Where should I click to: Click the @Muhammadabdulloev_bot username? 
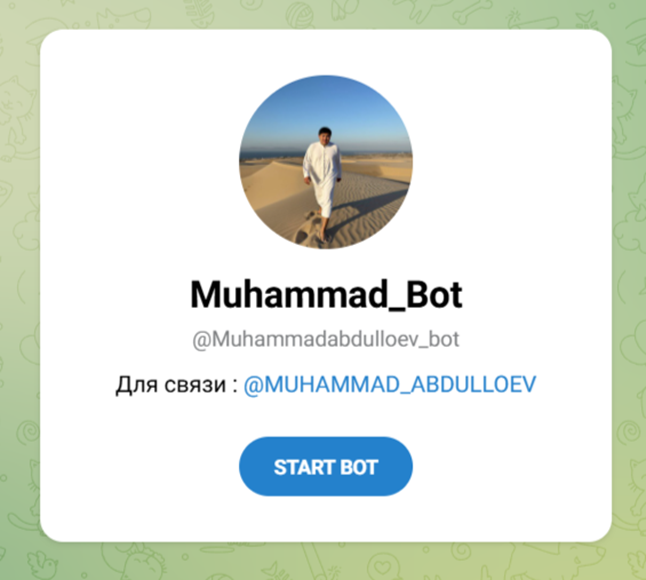click(x=325, y=339)
